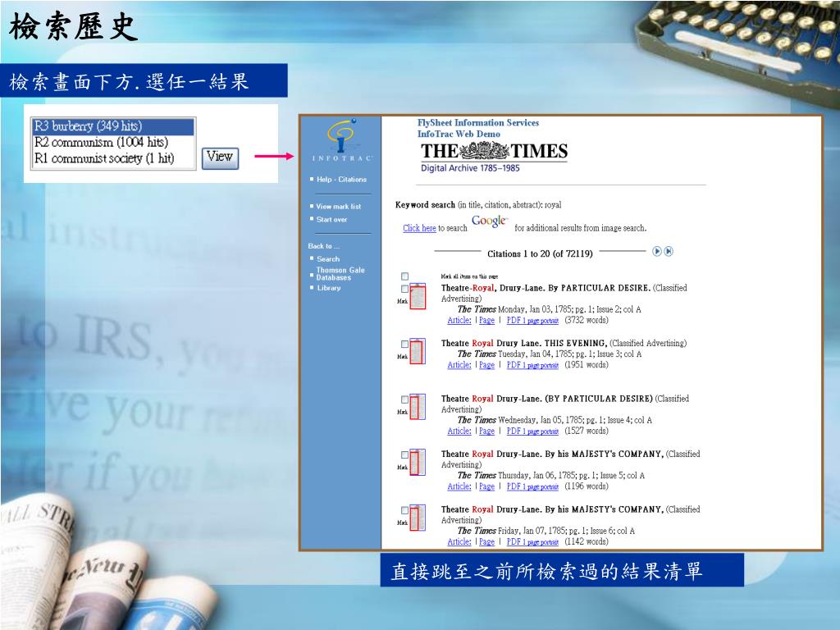840x630 pixels.
Task: Open View mark list in sidebar
Action: [338, 206]
